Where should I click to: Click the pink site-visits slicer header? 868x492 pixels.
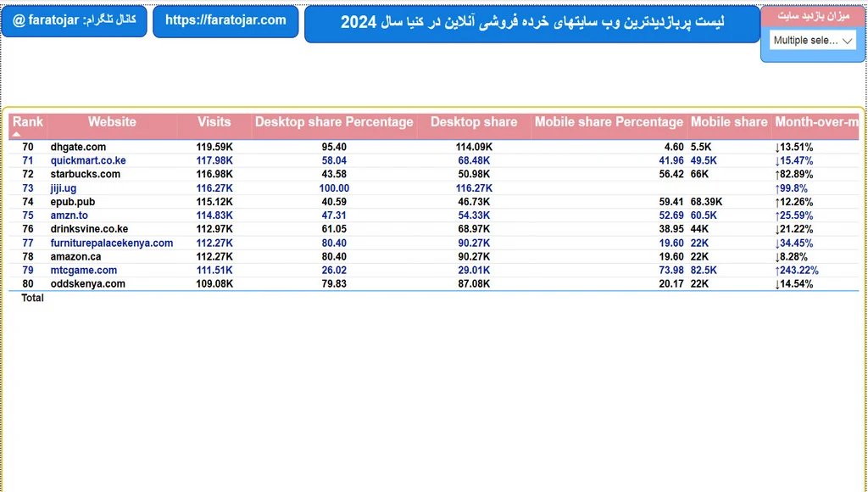tap(813, 16)
